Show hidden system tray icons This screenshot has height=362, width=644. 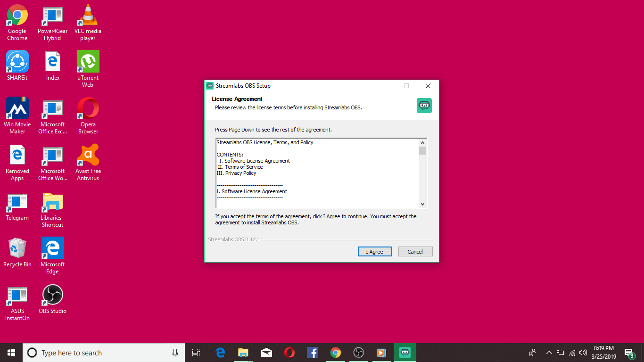pos(549,353)
